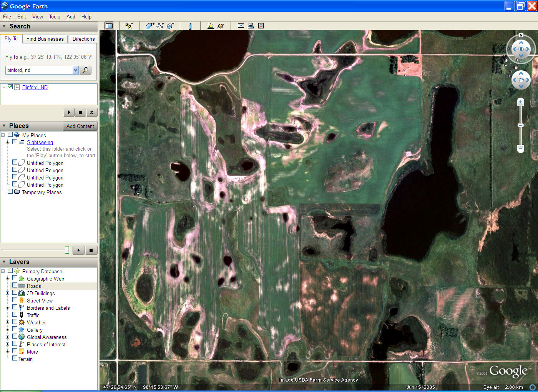
Task: Click the Weather layer sun icon
Action: click(22, 322)
